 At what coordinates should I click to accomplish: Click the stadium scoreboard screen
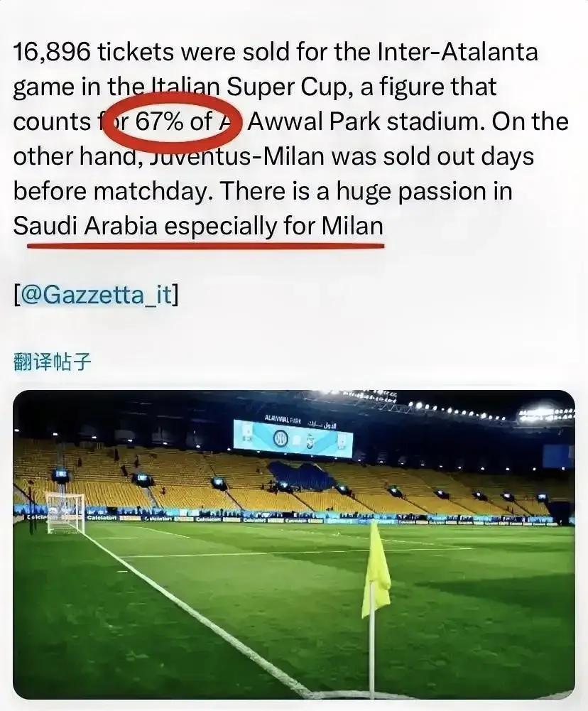point(293,439)
